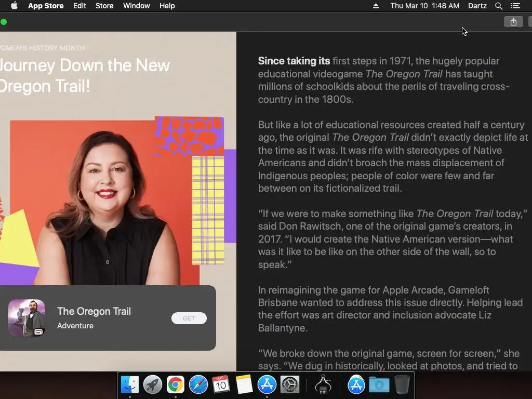This screenshot has width=532, height=399.
Task: Click the paragraph beginning 'But like a lot'
Action: pyautogui.click(x=393, y=156)
